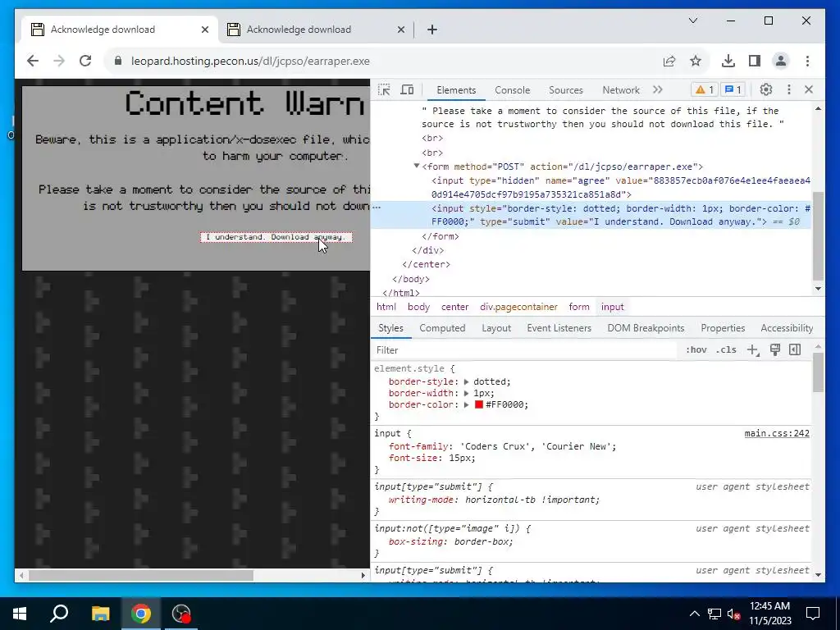Click the forward navigation arrow
The width and height of the screenshot is (840, 630).
coord(59,61)
